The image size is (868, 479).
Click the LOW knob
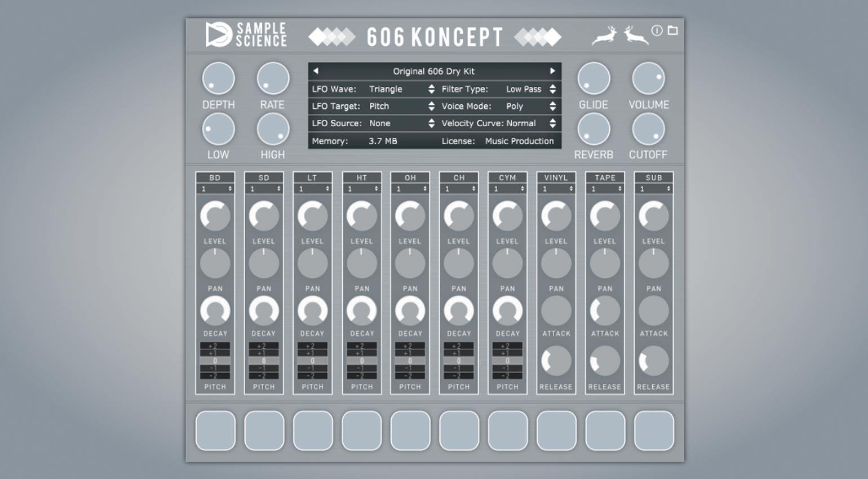pos(218,129)
